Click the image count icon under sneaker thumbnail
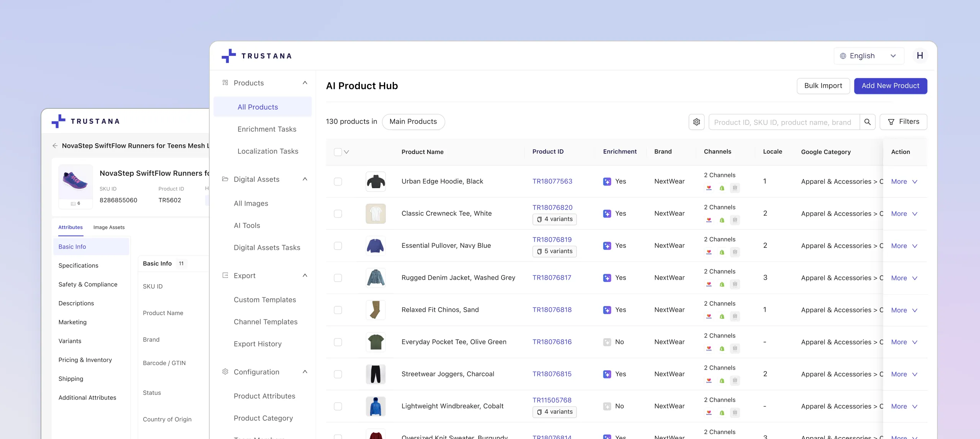The width and height of the screenshot is (980, 439). 73,203
